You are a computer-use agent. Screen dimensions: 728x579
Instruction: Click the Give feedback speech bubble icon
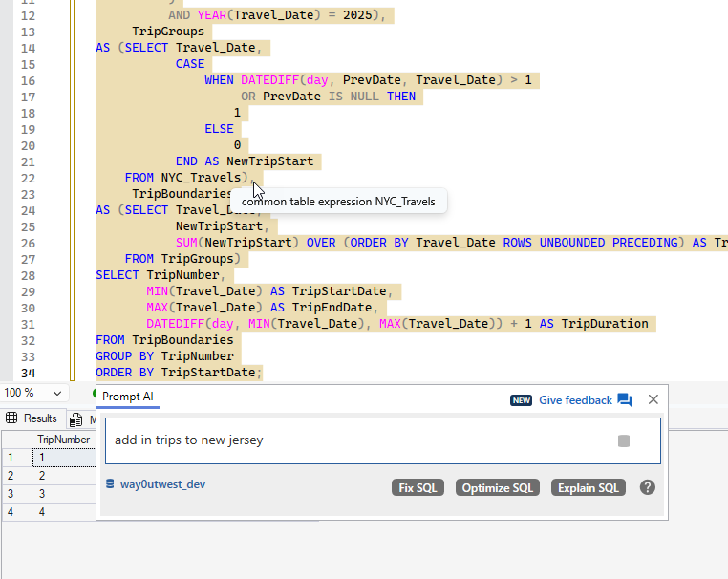pos(625,400)
